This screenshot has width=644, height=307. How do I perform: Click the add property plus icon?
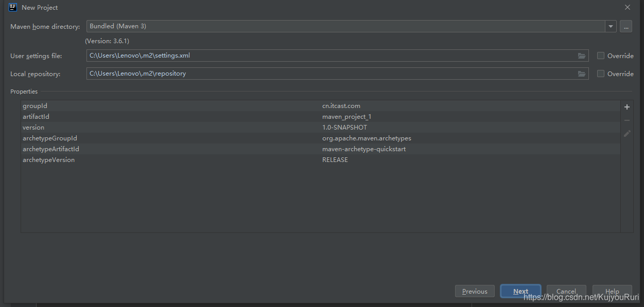tap(627, 107)
